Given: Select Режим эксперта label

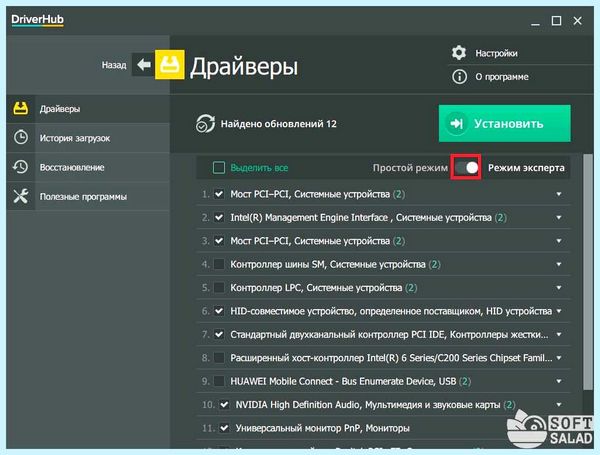Looking at the screenshot, I should click(526, 168).
